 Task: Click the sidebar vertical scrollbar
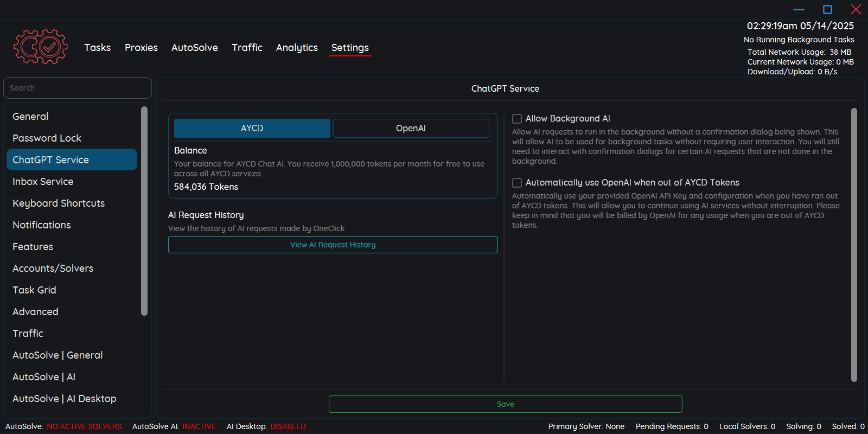point(144,210)
